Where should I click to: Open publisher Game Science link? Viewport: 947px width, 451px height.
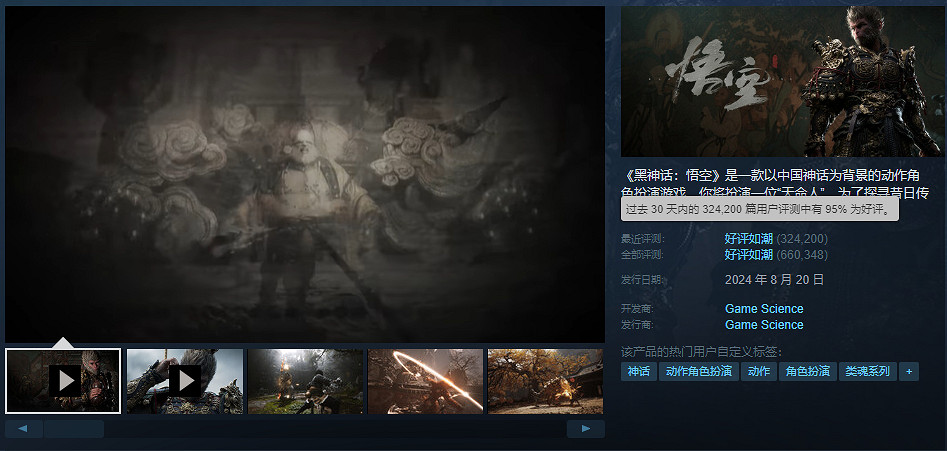click(x=764, y=325)
